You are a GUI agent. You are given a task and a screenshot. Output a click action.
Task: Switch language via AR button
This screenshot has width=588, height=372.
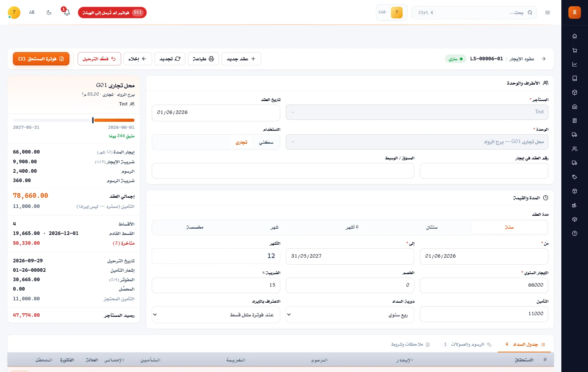click(32, 13)
